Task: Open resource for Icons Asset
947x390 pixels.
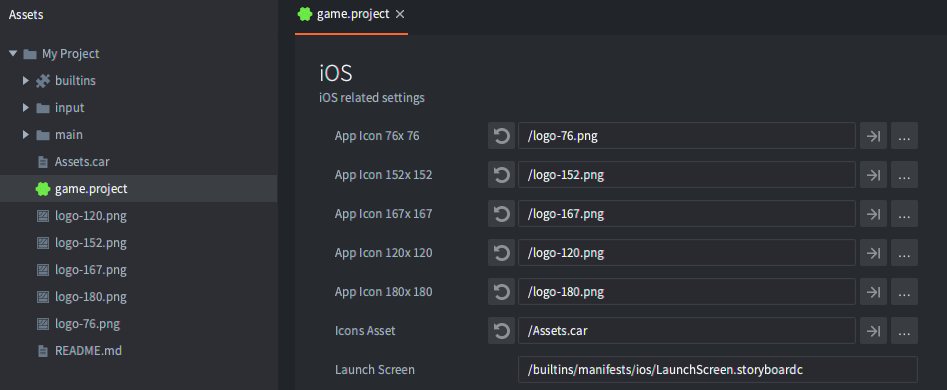Action: pos(873,331)
